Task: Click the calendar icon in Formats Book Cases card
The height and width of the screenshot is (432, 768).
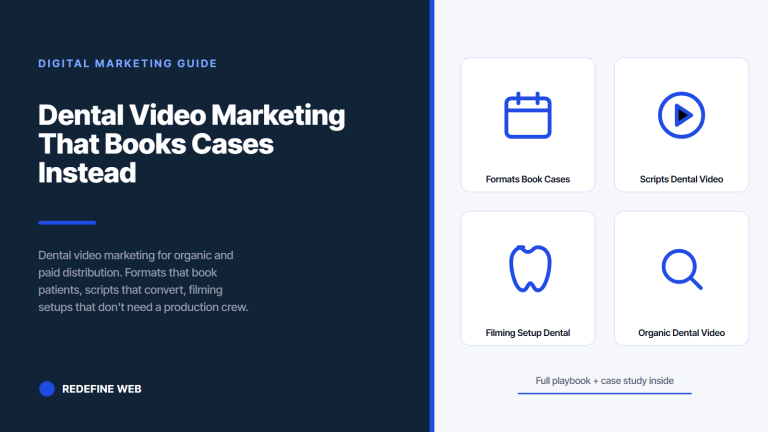Action: click(528, 116)
